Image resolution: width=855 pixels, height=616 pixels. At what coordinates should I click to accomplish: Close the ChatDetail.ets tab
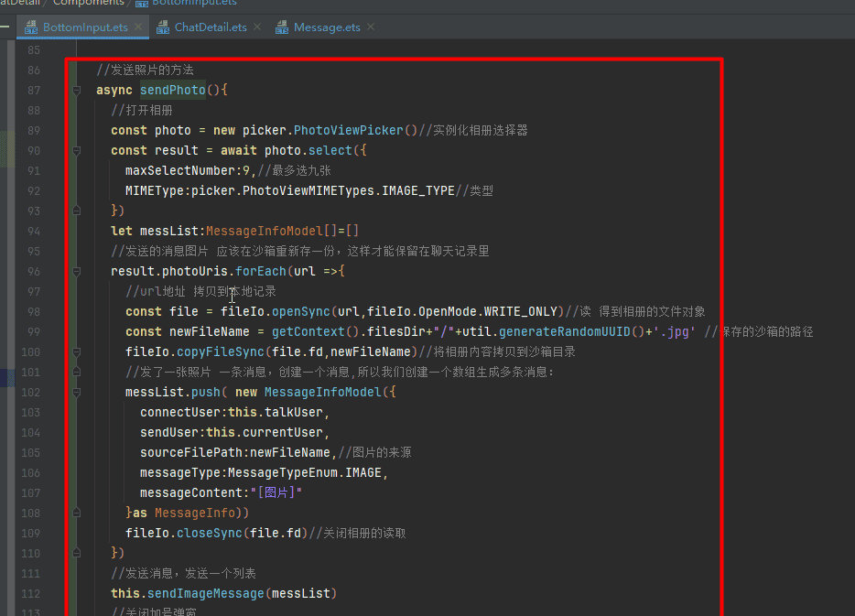[x=259, y=27]
